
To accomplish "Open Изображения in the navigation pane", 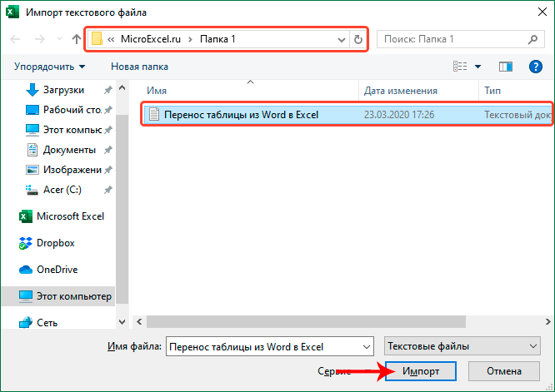I will 63,170.
